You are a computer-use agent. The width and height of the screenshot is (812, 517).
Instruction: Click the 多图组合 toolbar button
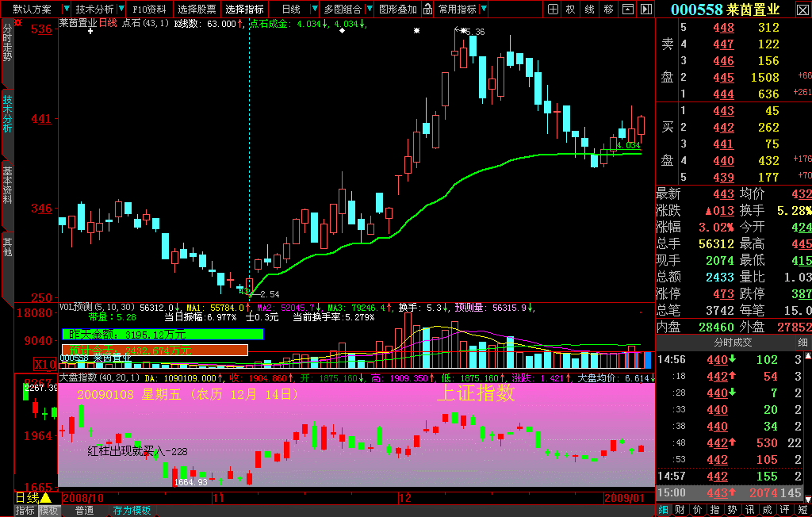pos(343,10)
